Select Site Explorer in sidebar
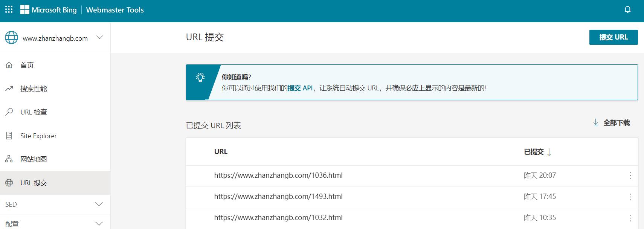The image size is (644, 229). [38, 136]
